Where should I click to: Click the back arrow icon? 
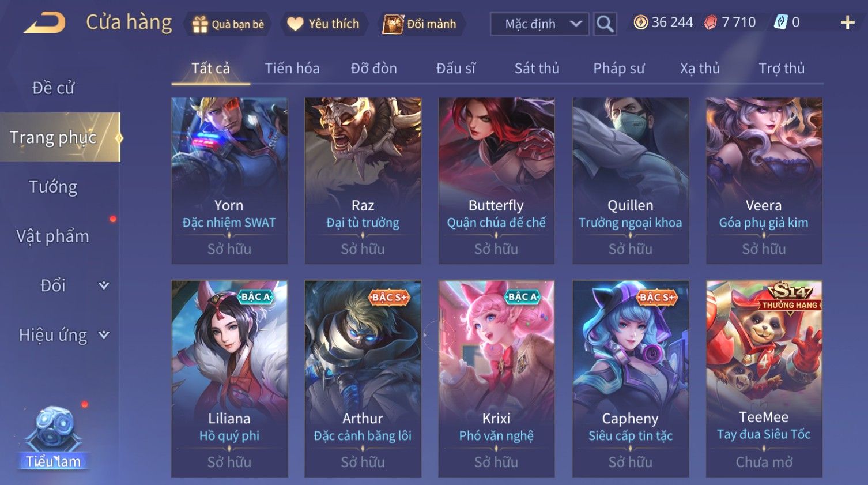coord(44,24)
